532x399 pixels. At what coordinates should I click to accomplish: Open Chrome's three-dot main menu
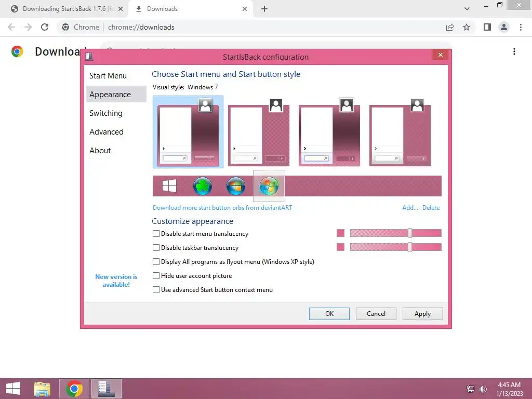pyautogui.click(x=521, y=27)
